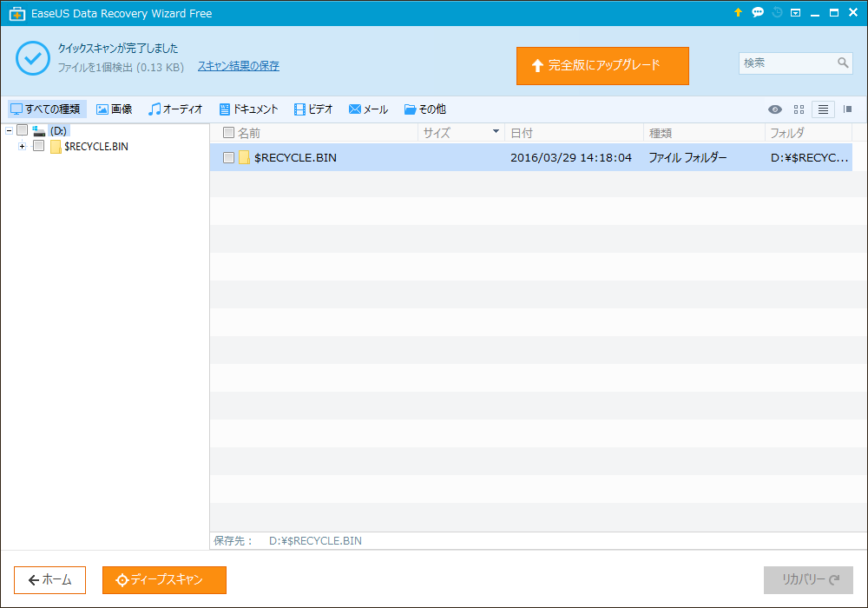Check the select-all checkbox beside 名前 header

tap(228, 132)
